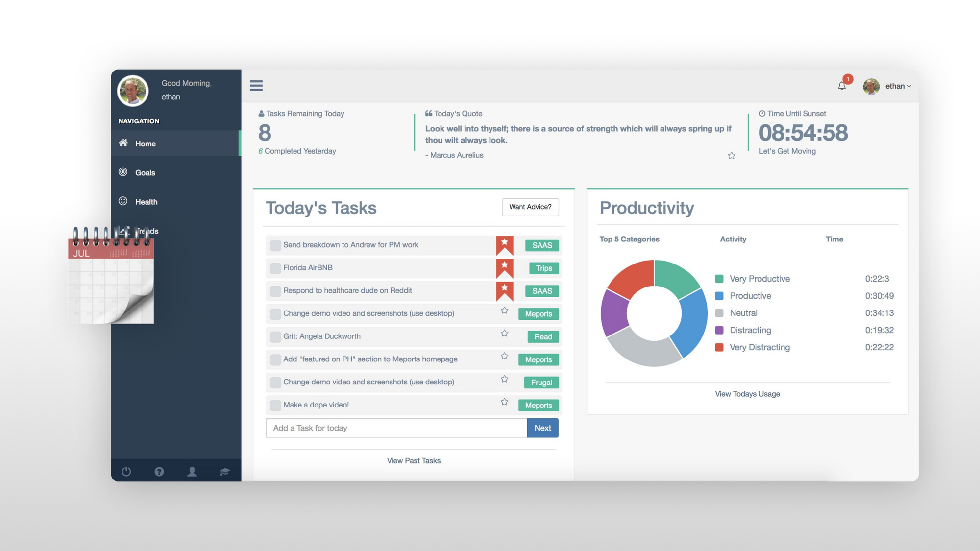Screen dimensions: 980x551
Task: Click the help question mark icon
Action: pyautogui.click(x=159, y=470)
